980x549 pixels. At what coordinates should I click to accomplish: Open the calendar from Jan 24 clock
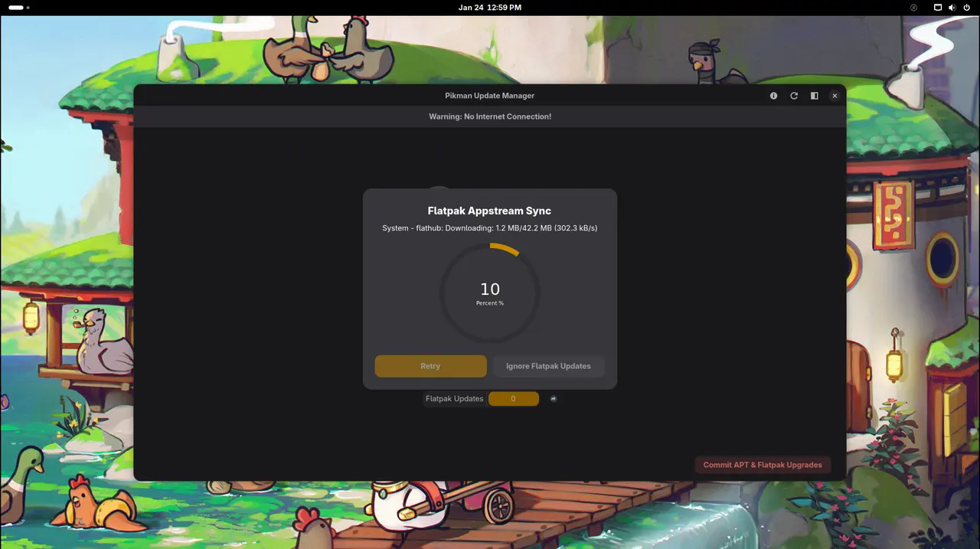tap(489, 8)
